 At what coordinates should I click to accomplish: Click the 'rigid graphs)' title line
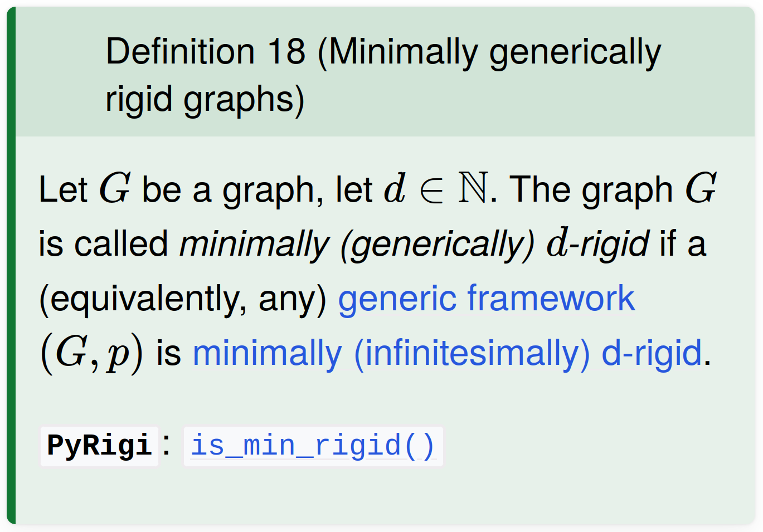[x=205, y=100]
